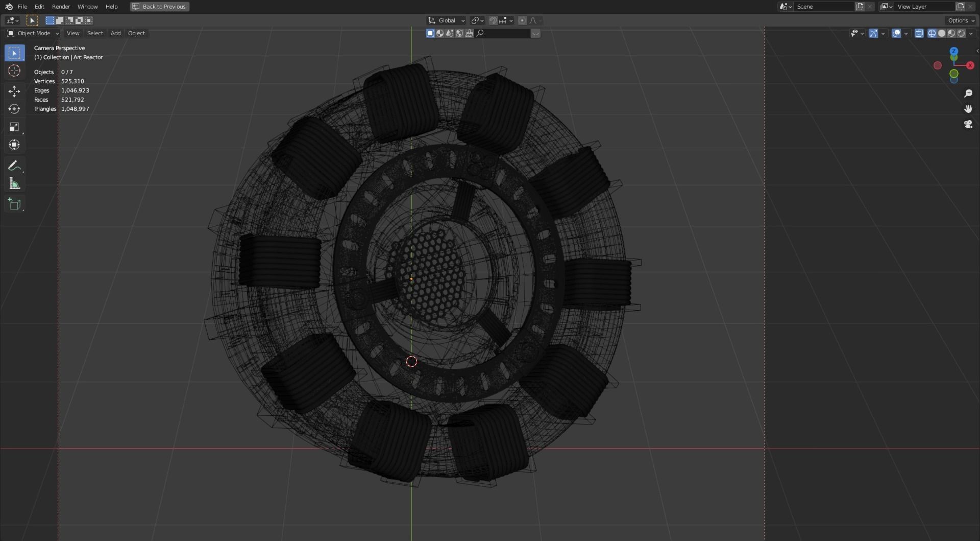This screenshot has width=980, height=541.
Task: Click the Scene name field
Action: pos(824,7)
